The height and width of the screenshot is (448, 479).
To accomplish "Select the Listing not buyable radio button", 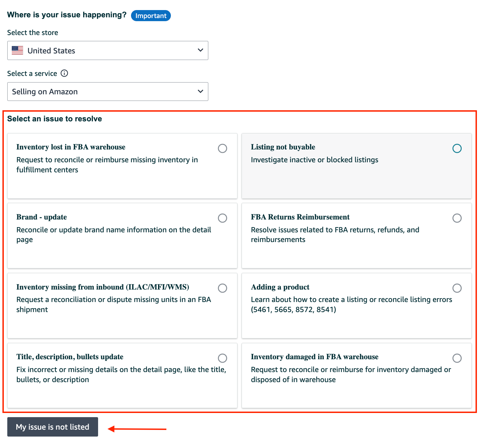I will pyautogui.click(x=457, y=148).
